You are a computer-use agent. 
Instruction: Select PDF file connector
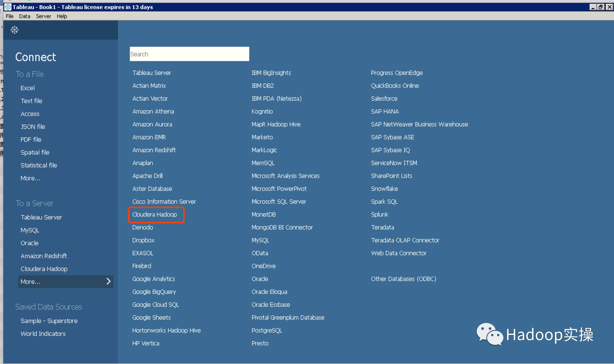[x=31, y=140]
